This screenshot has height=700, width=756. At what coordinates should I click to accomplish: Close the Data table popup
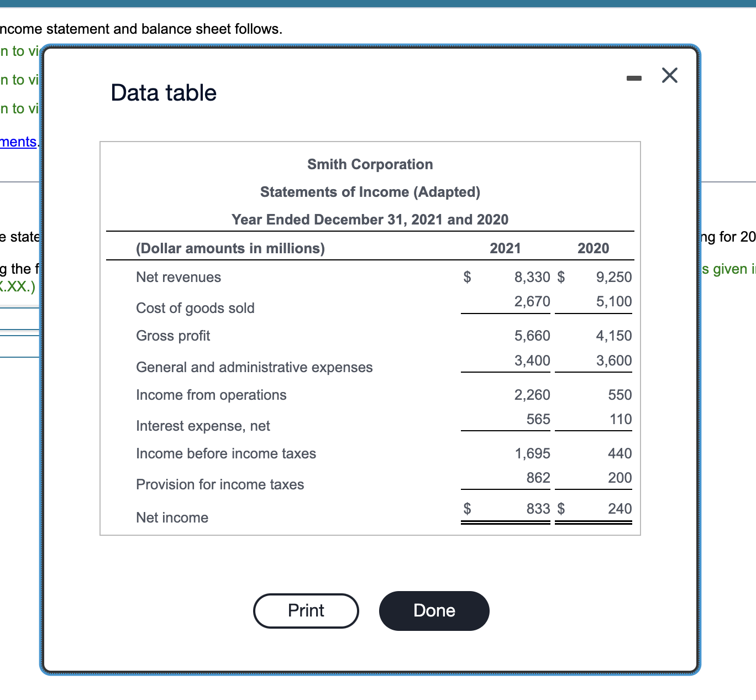click(669, 76)
